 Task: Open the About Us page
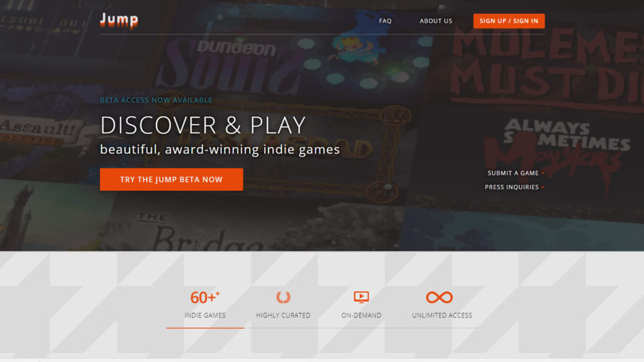436,21
